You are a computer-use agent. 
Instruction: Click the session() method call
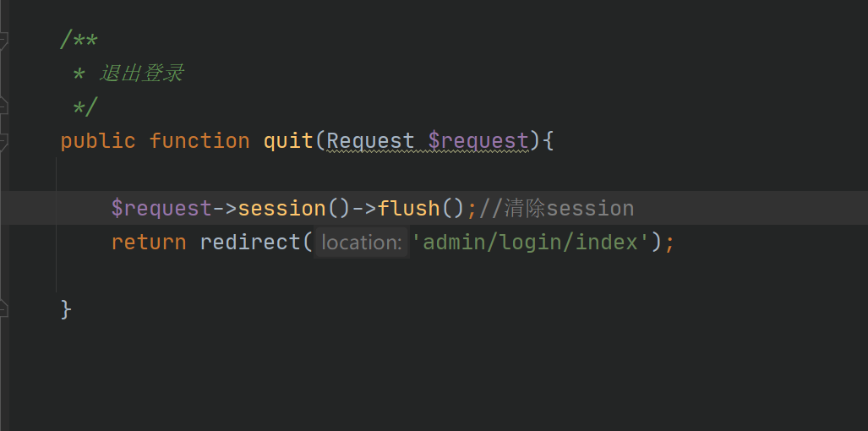[294, 209]
